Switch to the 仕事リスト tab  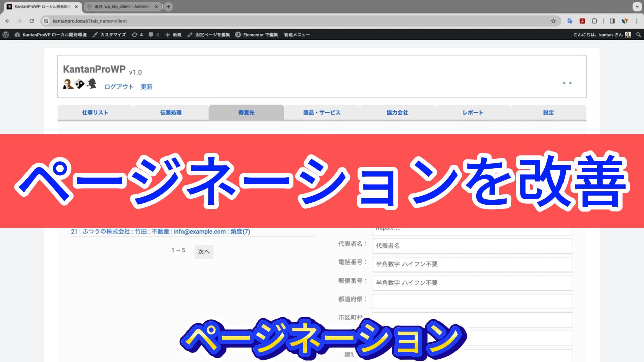[95, 113]
